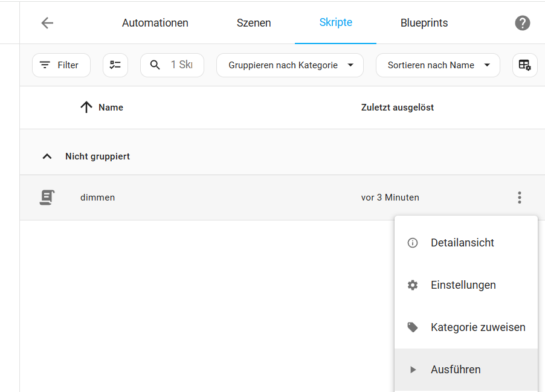Open Gruppieren nach Kategorie dropdown
The height and width of the screenshot is (392, 545).
pyautogui.click(x=290, y=65)
